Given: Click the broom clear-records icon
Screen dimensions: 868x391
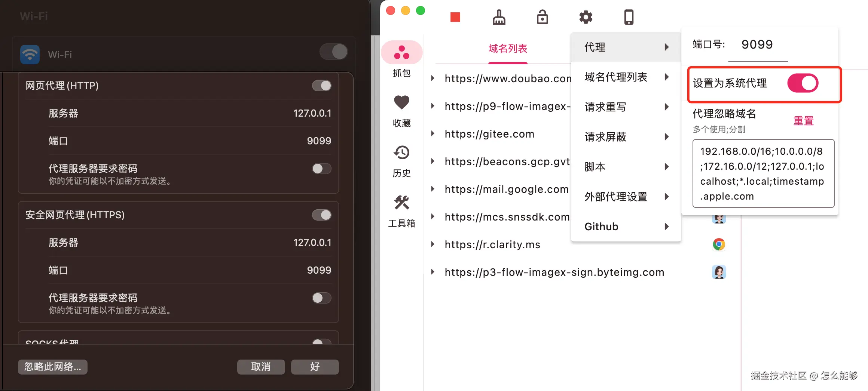Looking at the screenshot, I should (x=499, y=17).
